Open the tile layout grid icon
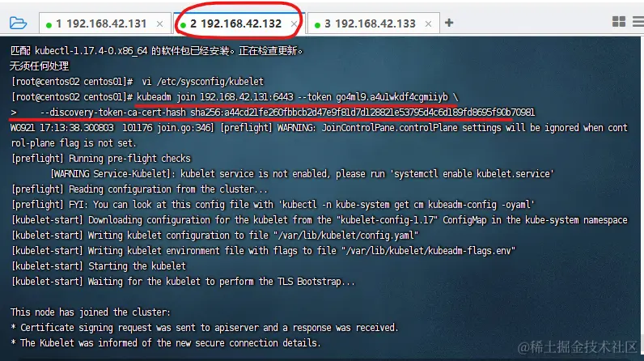The height and width of the screenshot is (361, 644). 619,21
